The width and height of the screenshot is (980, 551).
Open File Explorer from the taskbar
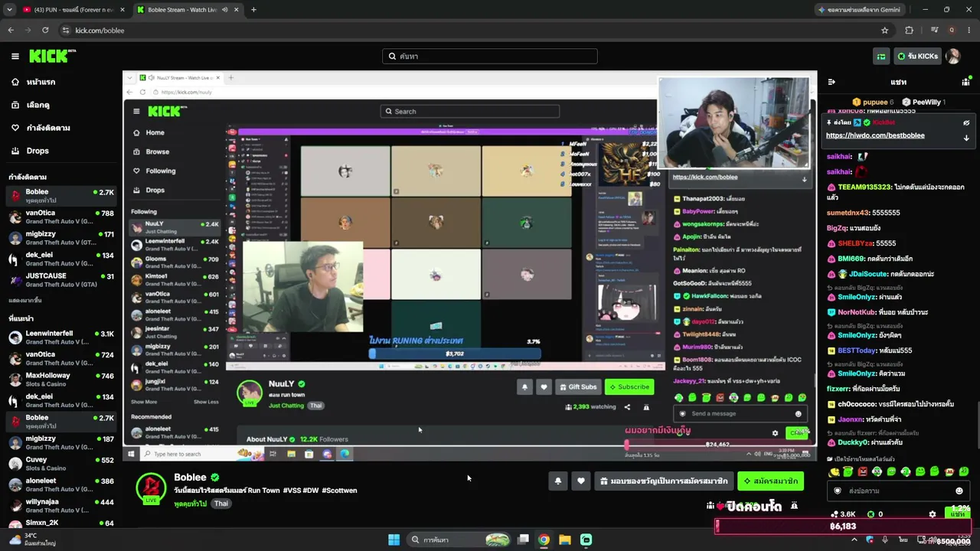coord(565,540)
